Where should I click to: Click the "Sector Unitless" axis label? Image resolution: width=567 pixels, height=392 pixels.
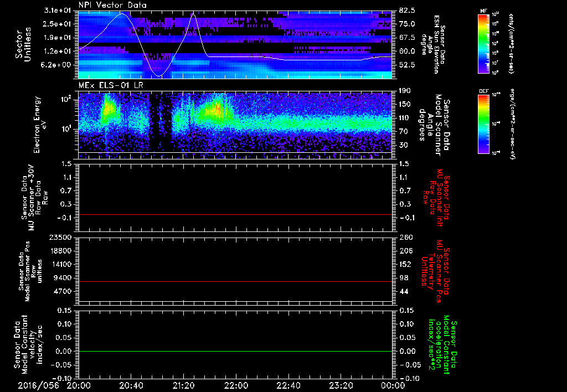23,44
